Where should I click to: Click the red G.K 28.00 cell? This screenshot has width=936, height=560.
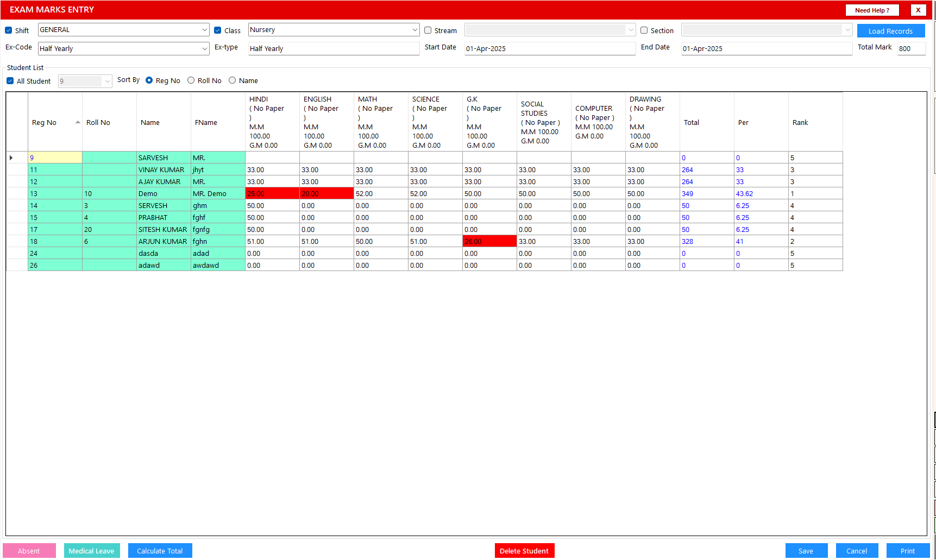(489, 241)
